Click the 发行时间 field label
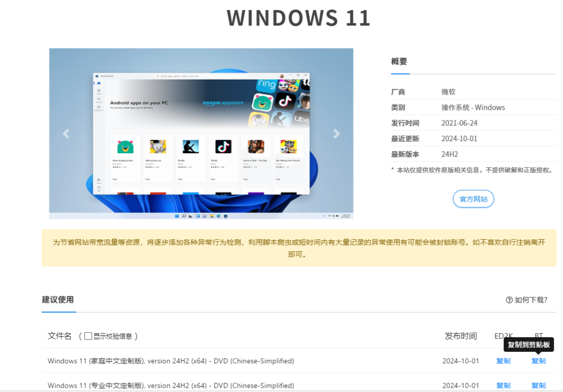 click(x=405, y=123)
